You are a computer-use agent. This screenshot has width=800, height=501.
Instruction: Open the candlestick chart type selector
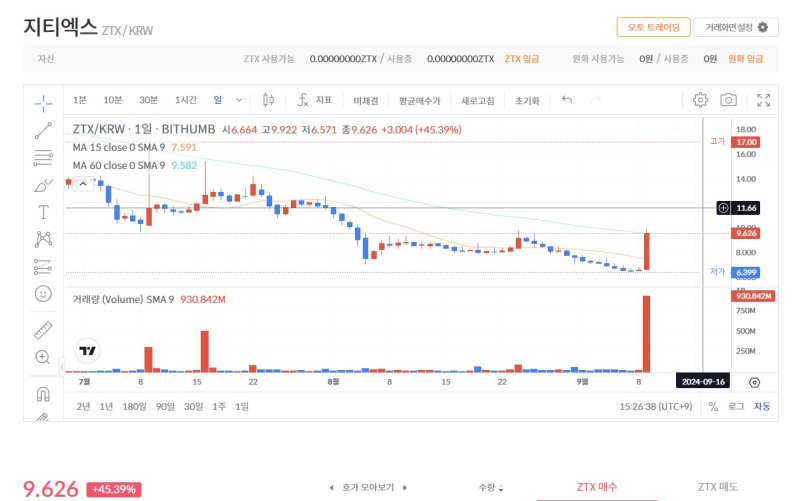268,100
